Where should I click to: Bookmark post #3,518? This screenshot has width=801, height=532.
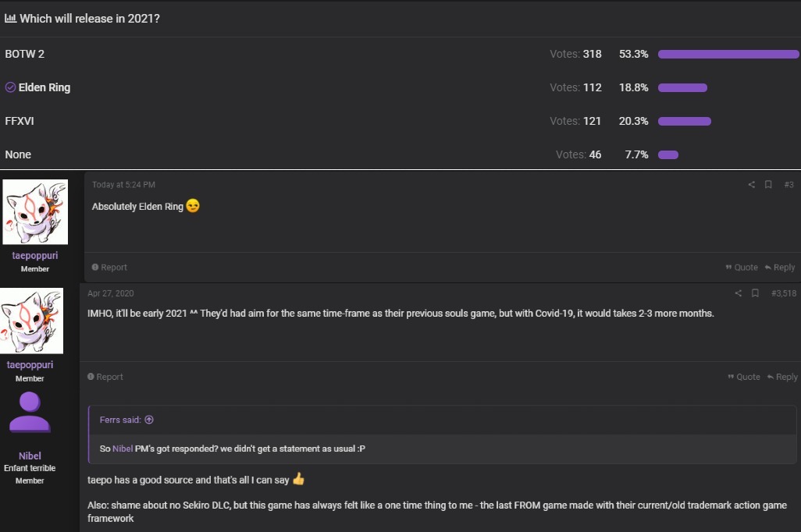[x=755, y=293]
